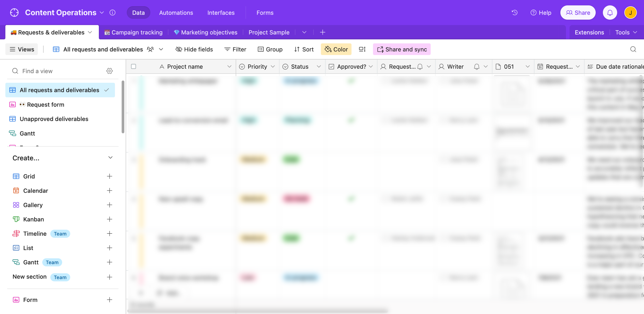Viewport: 644px width, 314px height.
Task: Open view settings gear in sidebar
Action: pos(109,71)
